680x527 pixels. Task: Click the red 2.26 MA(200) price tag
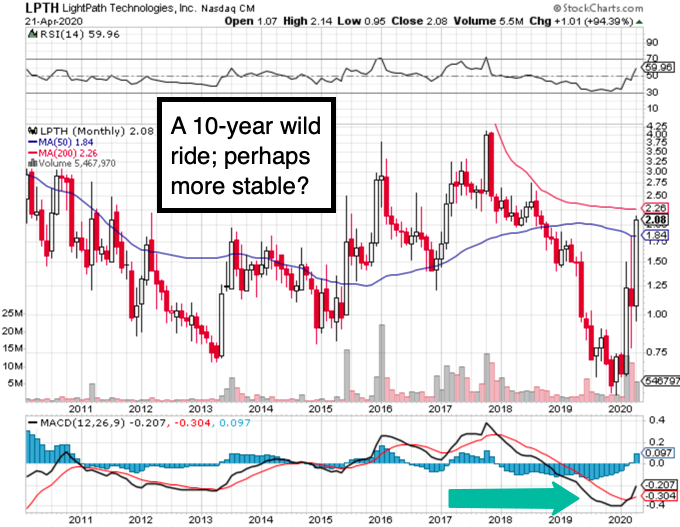click(x=655, y=208)
